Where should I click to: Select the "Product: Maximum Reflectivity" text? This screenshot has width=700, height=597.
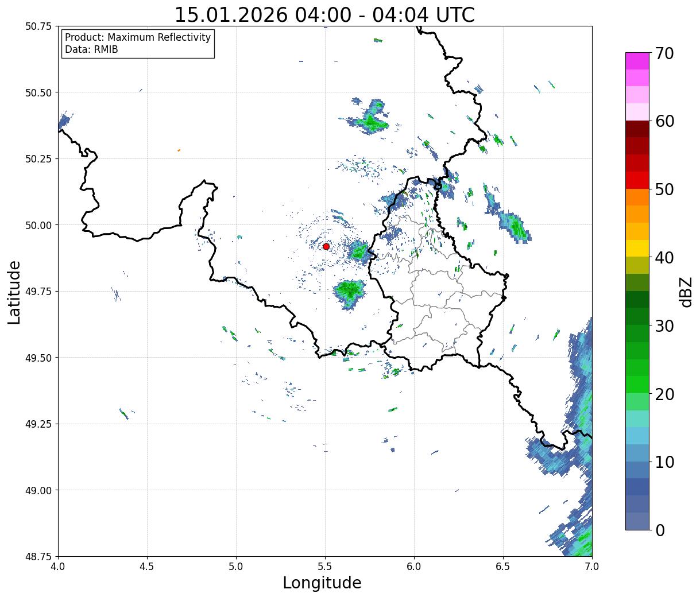(x=138, y=37)
